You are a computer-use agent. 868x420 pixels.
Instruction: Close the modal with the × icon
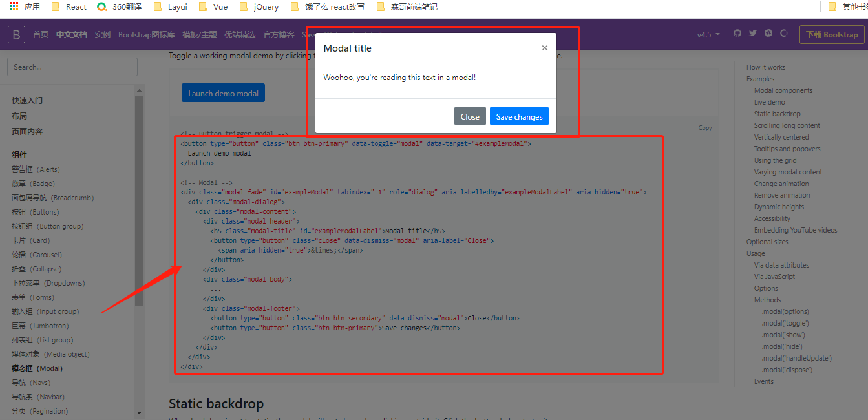click(x=544, y=48)
